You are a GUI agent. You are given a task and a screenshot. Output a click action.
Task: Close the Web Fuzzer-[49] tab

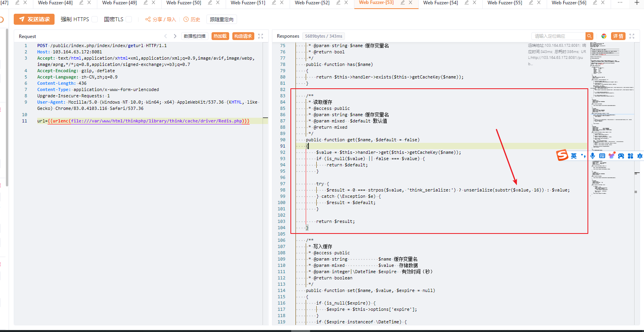click(153, 2)
